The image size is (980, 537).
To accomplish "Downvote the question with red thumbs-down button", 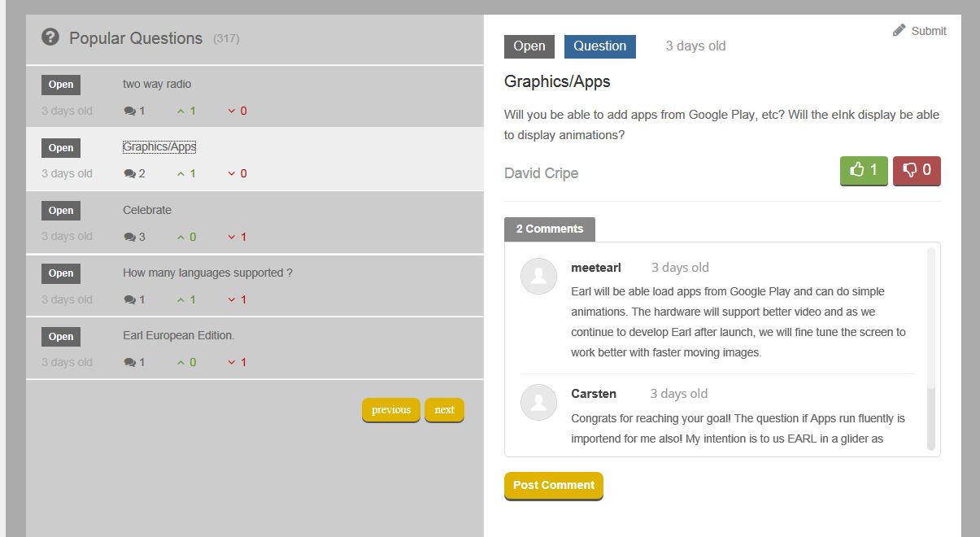I will (917, 171).
